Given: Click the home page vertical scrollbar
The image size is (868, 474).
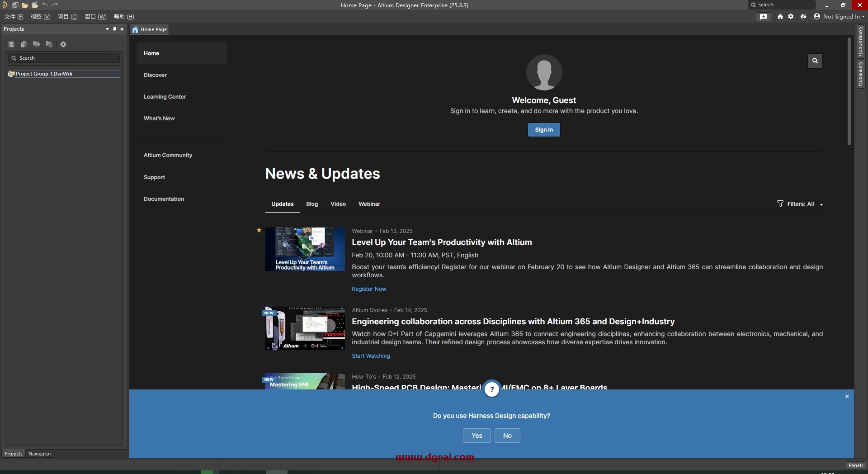Looking at the screenshot, I should (849, 90).
